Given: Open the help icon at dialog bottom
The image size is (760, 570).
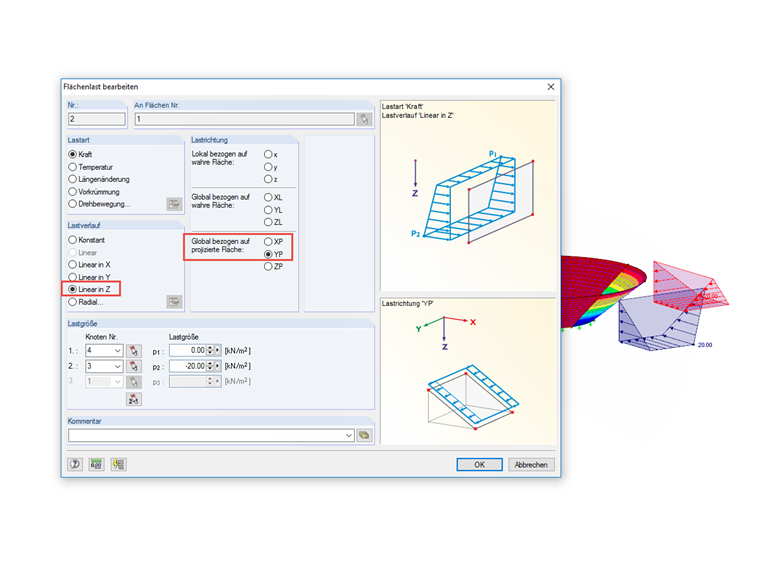Looking at the screenshot, I should click(x=75, y=464).
